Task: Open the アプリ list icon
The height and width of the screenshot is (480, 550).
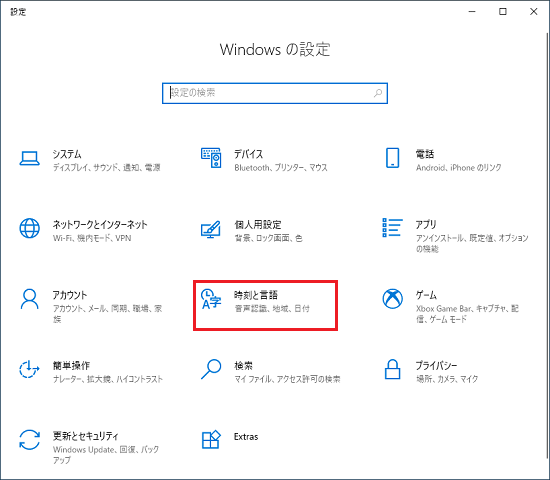Action: tap(392, 227)
